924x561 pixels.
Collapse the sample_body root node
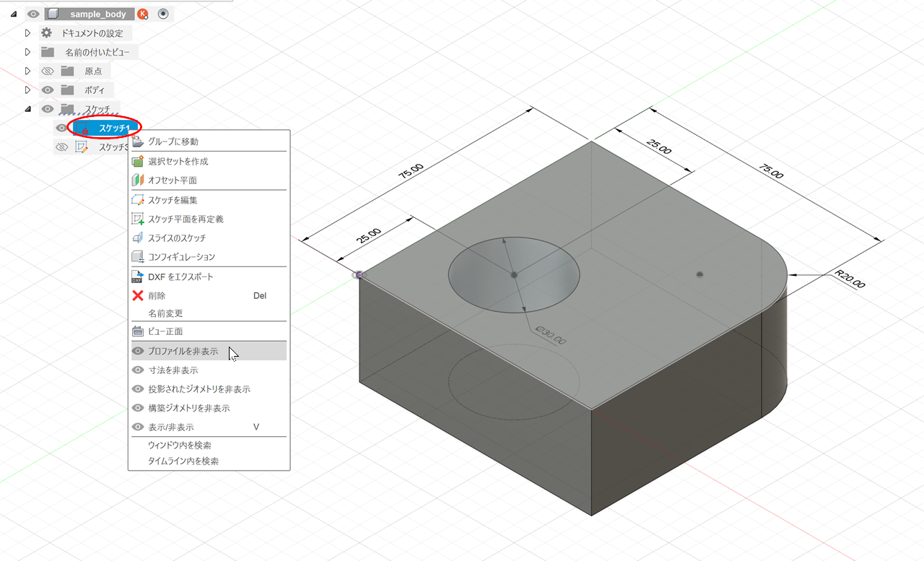[x=14, y=14]
